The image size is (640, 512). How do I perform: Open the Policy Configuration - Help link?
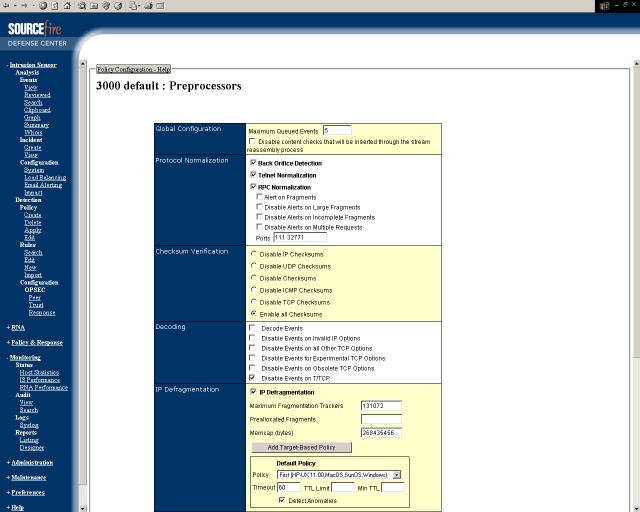click(x=133, y=69)
